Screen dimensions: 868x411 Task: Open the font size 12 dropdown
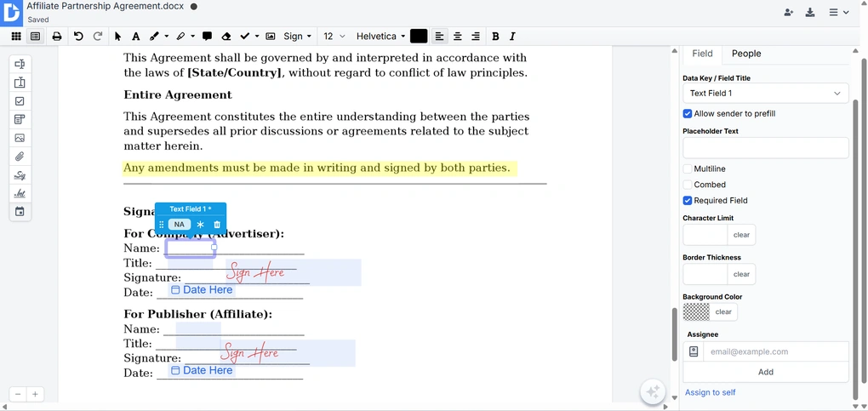[334, 36]
